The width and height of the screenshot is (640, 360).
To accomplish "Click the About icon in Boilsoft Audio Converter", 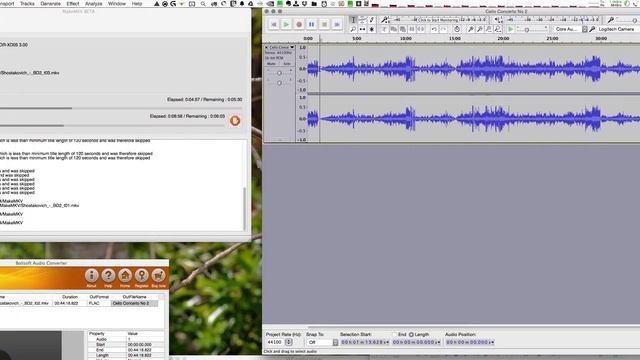I will point(91,276).
